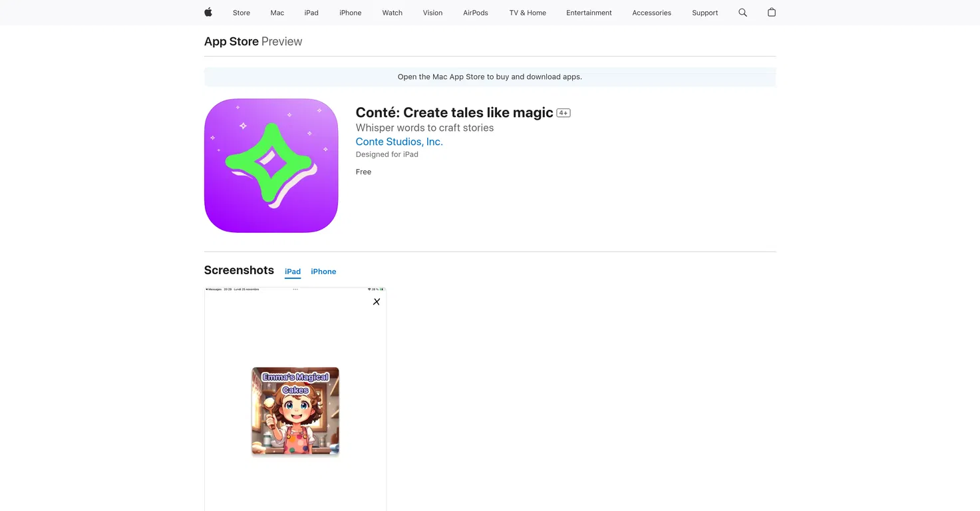Image resolution: width=980 pixels, height=511 pixels.
Task: Click the "Screenshots" section heading
Action: pyautogui.click(x=239, y=270)
